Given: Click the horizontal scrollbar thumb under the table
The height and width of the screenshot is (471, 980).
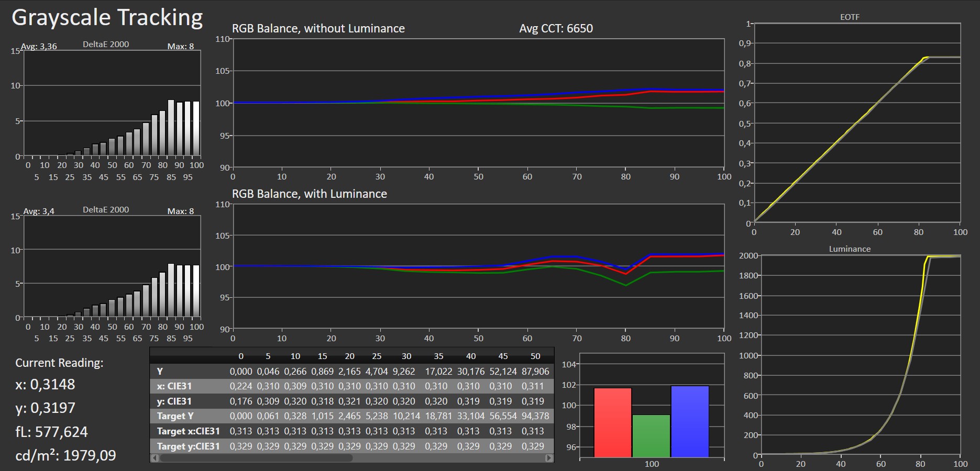Looking at the screenshot, I should coord(256,458).
